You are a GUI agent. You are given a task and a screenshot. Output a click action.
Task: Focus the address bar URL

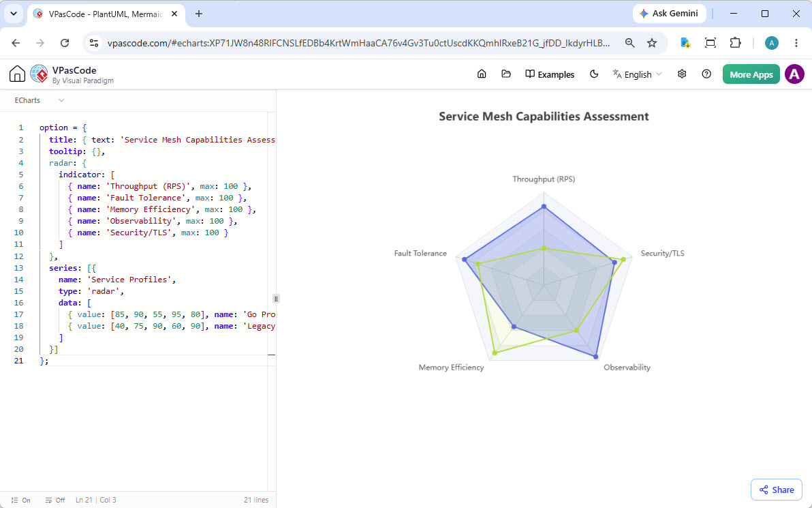[358, 43]
